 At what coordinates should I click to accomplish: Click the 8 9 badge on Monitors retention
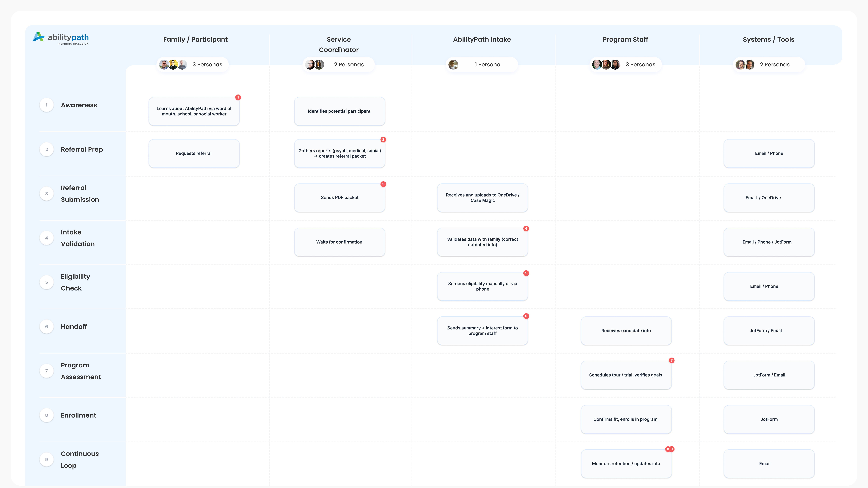point(670,449)
